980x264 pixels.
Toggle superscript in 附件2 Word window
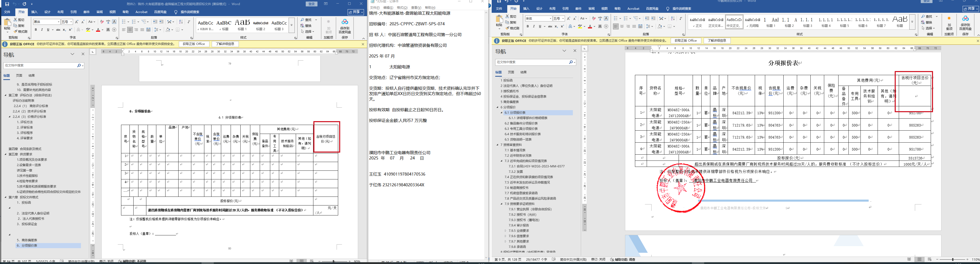pyautogui.click(x=70, y=30)
